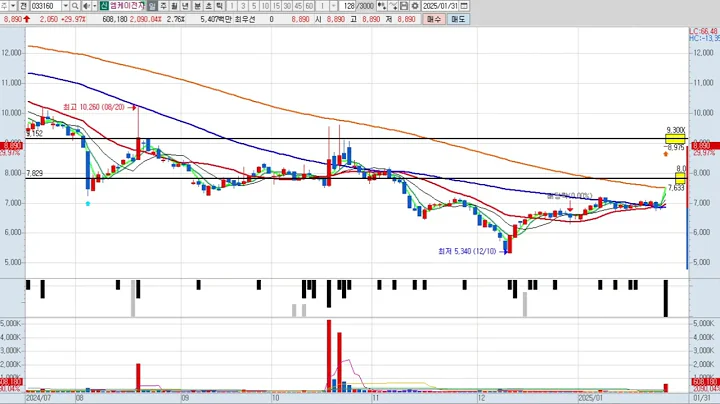
Task: Click the line drawing tool icon
Action: [x=393, y=6]
